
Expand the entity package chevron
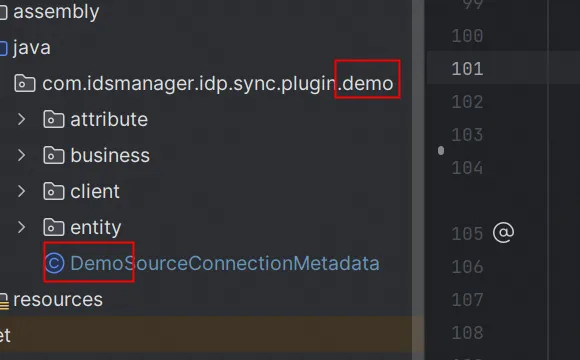[21, 227]
